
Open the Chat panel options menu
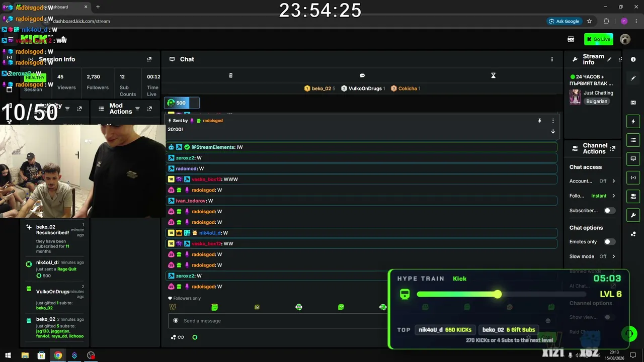[552, 59]
